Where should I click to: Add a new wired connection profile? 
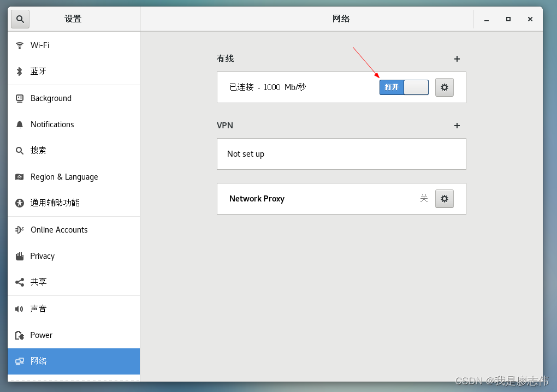[457, 59]
